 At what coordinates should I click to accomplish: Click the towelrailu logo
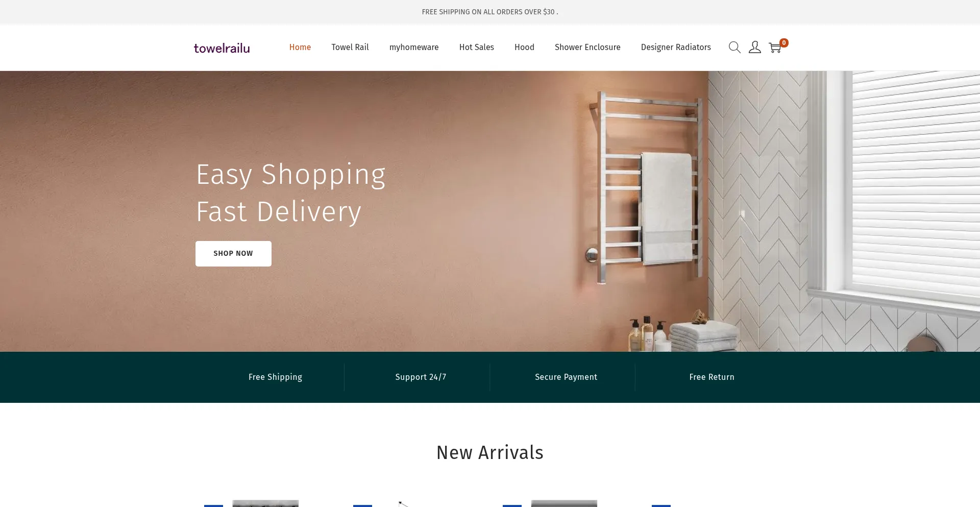[222, 48]
